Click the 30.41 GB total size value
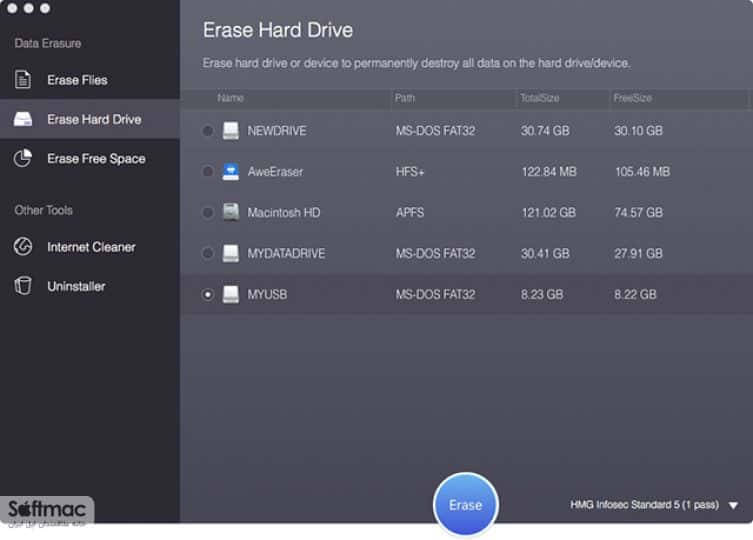Image resolution: width=753 pixels, height=540 pixels. pos(545,253)
